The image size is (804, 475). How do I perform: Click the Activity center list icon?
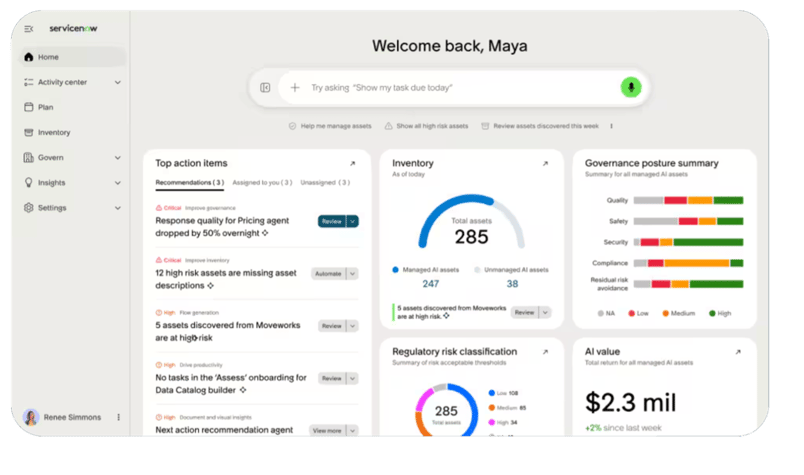point(29,82)
